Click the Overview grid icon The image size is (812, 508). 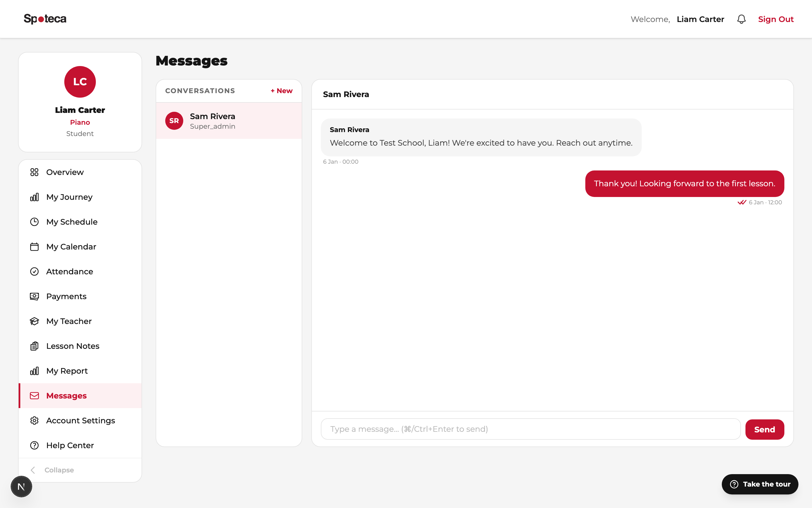click(34, 172)
